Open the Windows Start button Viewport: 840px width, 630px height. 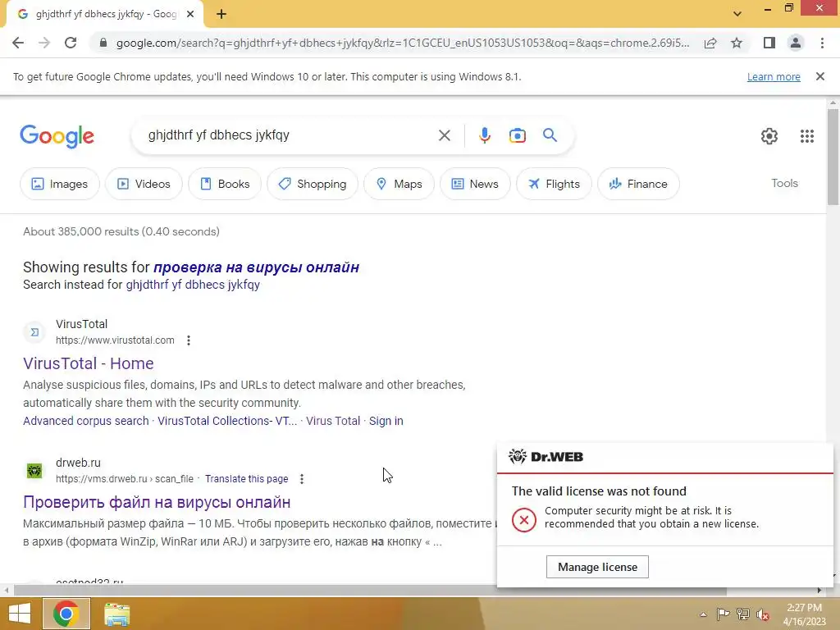coord(20,614)
